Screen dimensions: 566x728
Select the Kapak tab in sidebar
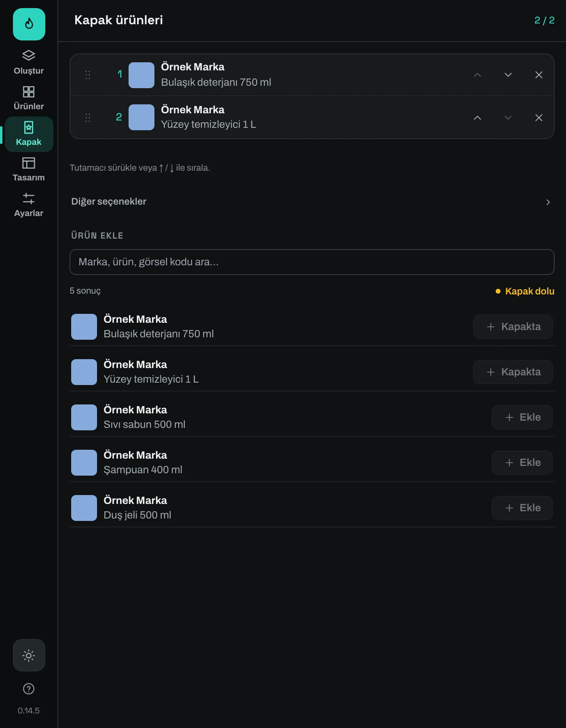click(x=29, y=134)
